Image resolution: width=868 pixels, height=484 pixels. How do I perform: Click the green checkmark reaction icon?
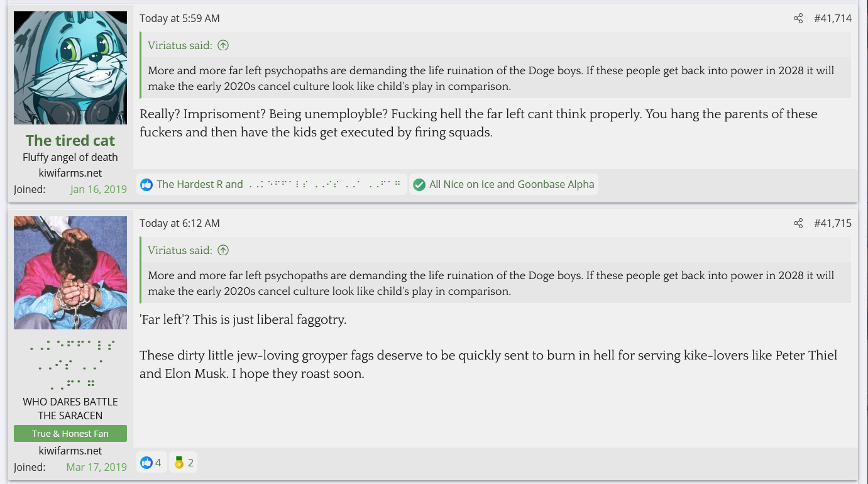tap(419, 185)
